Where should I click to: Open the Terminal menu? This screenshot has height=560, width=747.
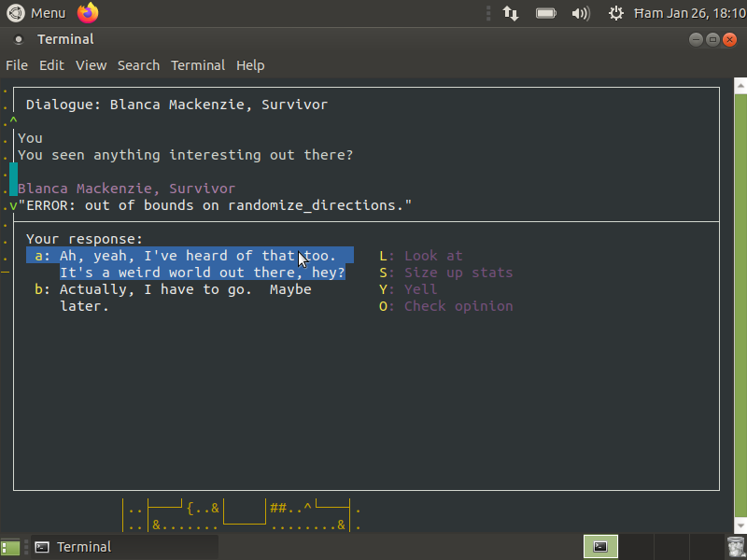[x=198, y=65]
